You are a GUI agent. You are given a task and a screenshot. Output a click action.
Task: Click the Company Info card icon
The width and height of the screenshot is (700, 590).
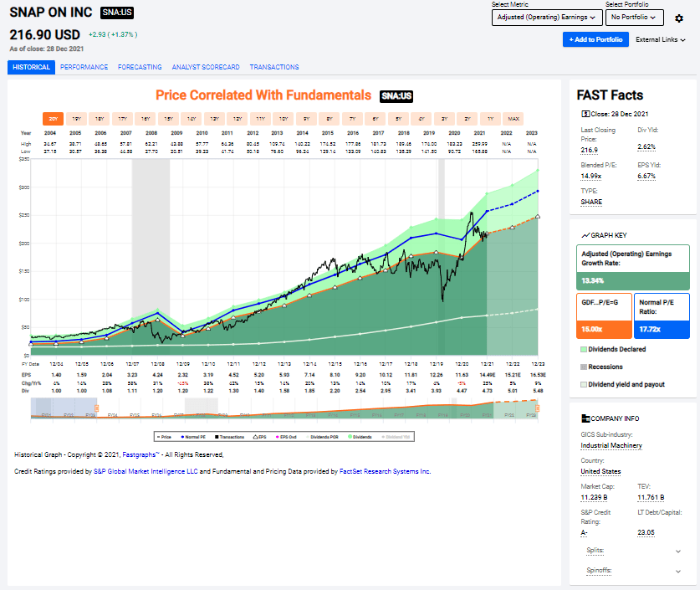pos(585,418)
